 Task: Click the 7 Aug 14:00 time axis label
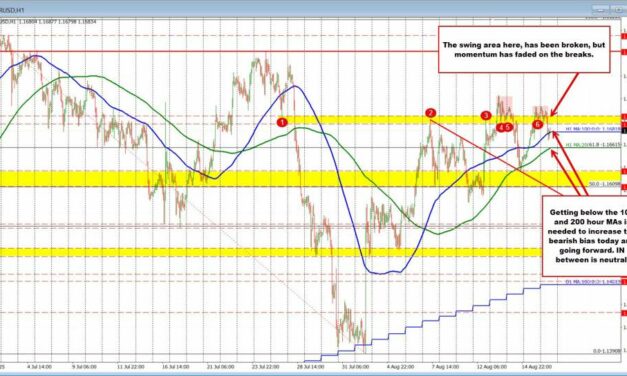coord(445,366)
